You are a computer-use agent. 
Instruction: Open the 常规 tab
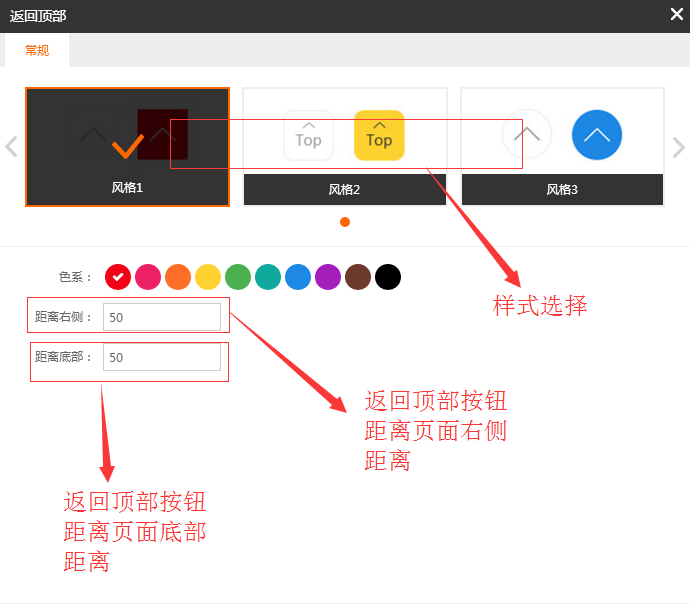tap(37, 50)
